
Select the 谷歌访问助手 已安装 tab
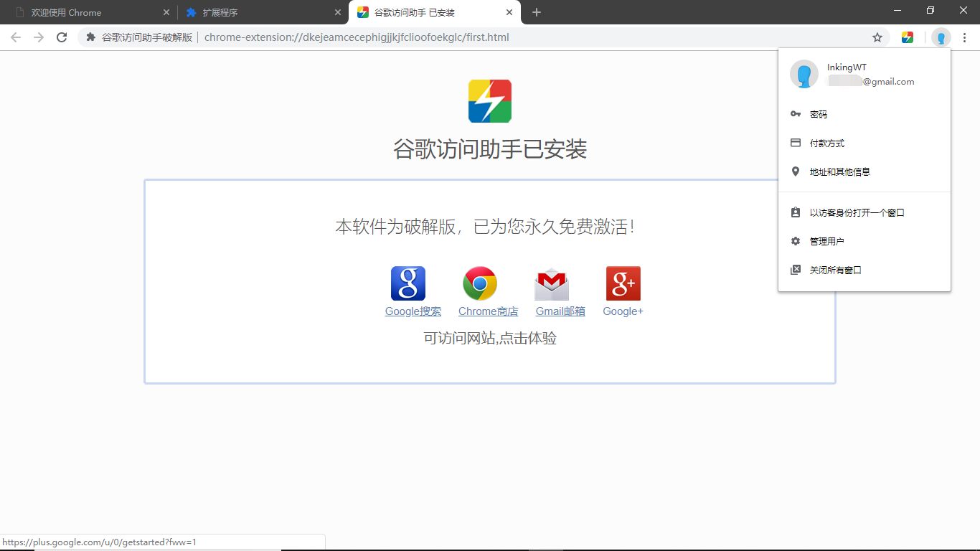point(435,12)
